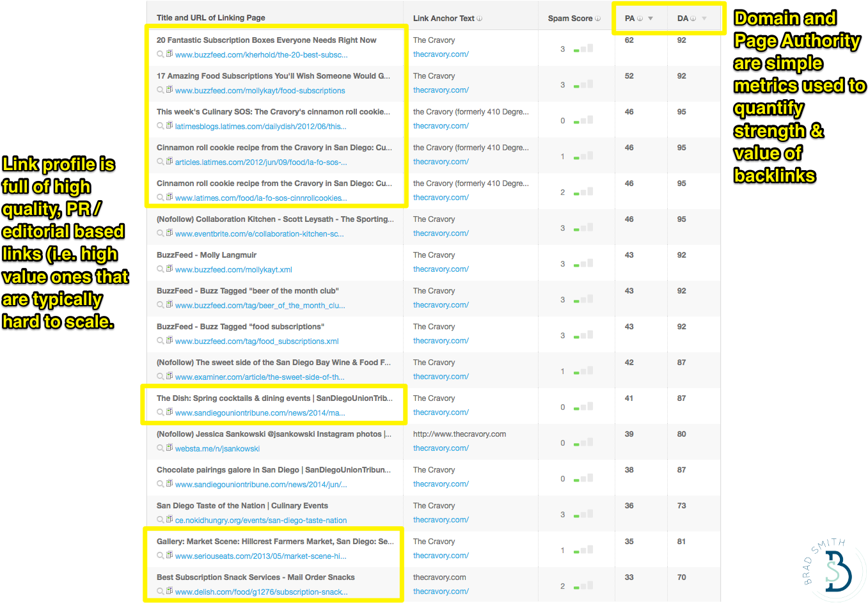This screenshot has height=603, width=868.
Task: Click page icon beside eventbrite.com URL
Action: pos(170,233)
